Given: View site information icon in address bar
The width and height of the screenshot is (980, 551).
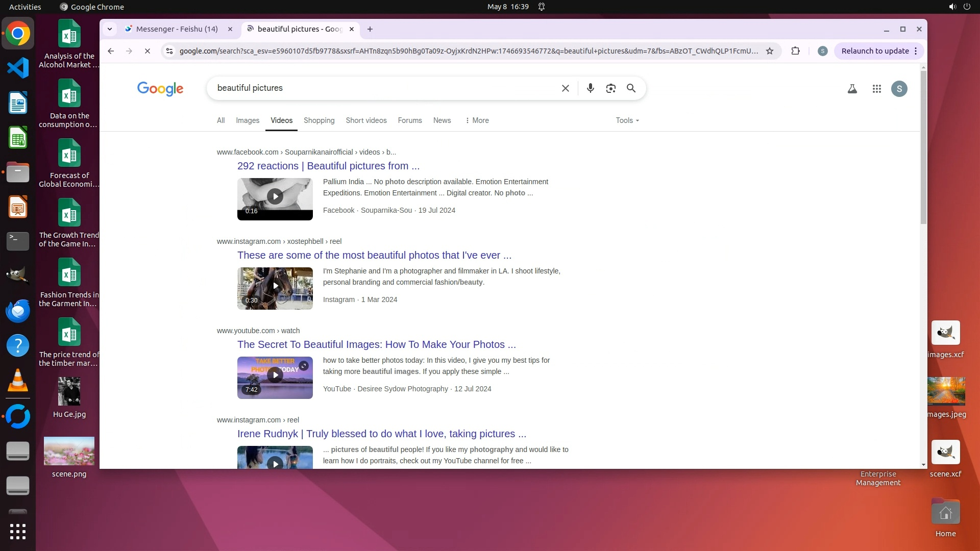Looking at the screenshot, I should pos(169,51).
